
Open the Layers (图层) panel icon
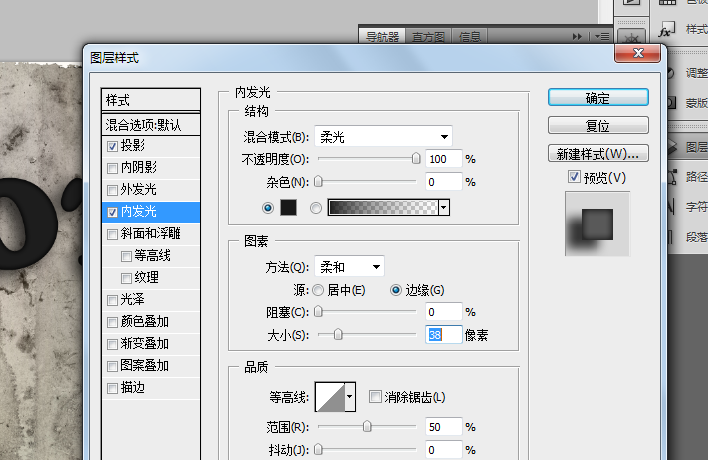[672, 147]
